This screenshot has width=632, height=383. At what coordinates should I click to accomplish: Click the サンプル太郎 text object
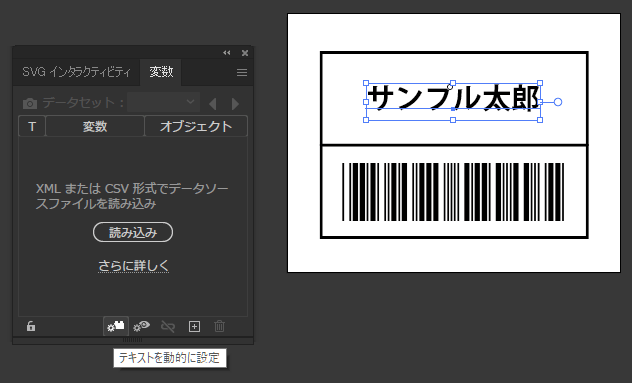pyautogui.click(x=453, y=97)
